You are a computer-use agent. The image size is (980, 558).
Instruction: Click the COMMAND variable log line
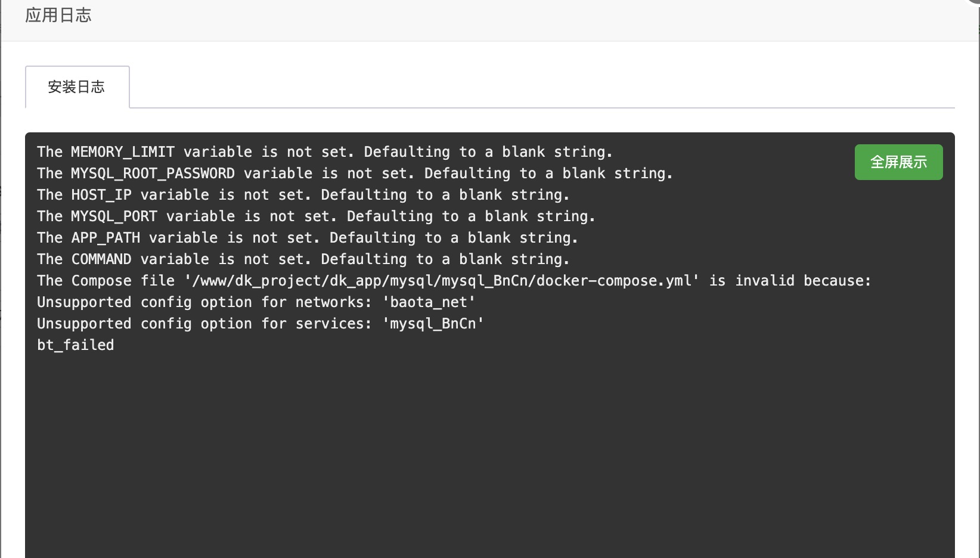[303, 259]
